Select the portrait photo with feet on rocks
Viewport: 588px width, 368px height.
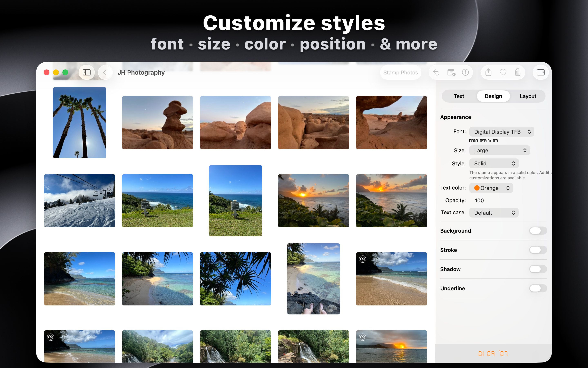(313, 279)
